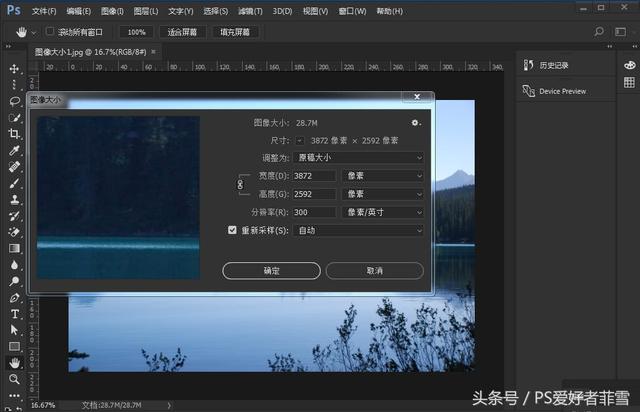640x412 pixels.
Task: Open the 滤镜(T) menu
Action: 250,11
